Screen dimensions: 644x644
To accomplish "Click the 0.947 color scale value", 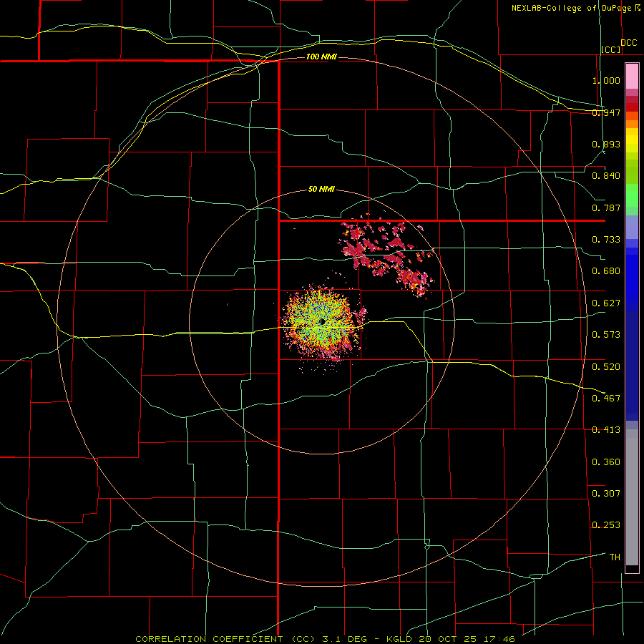I will [x=606, y=112].
